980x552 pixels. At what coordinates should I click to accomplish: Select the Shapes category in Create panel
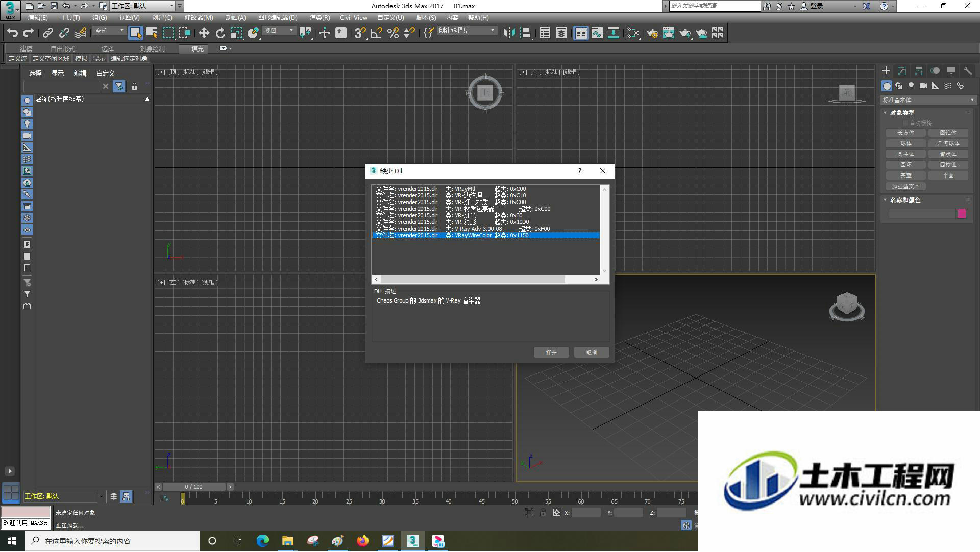pyautogui.click(x=899, y=86)
